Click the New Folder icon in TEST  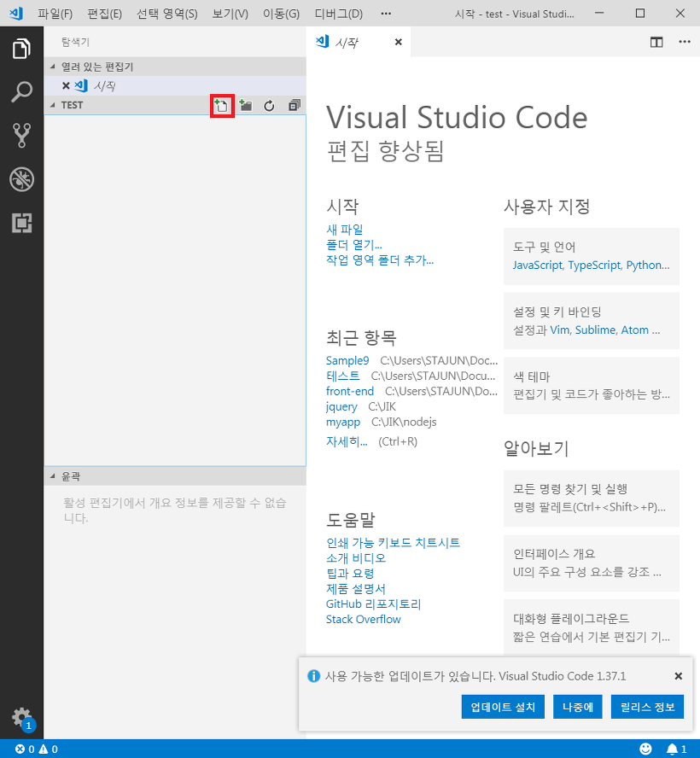(246, 105)
